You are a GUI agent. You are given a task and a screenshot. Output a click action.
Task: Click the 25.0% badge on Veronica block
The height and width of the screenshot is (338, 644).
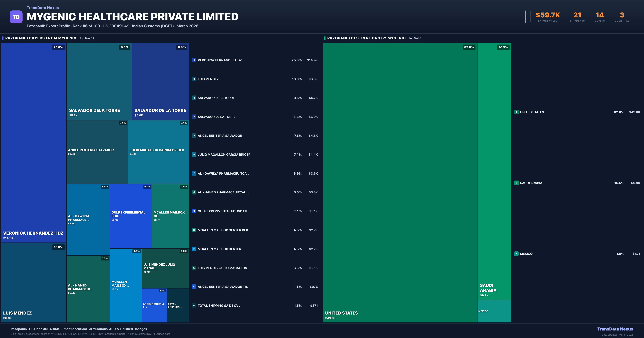coord(58,47)
